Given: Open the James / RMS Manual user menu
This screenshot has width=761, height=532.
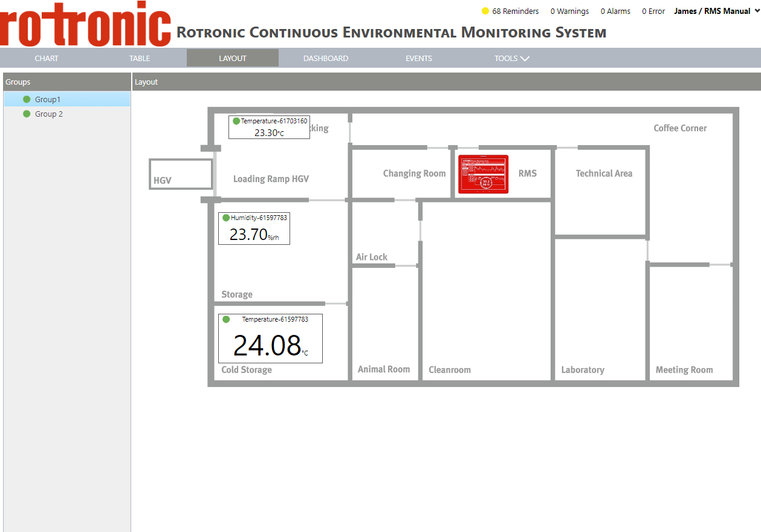Looking at the screenshot, I should 716,11.
